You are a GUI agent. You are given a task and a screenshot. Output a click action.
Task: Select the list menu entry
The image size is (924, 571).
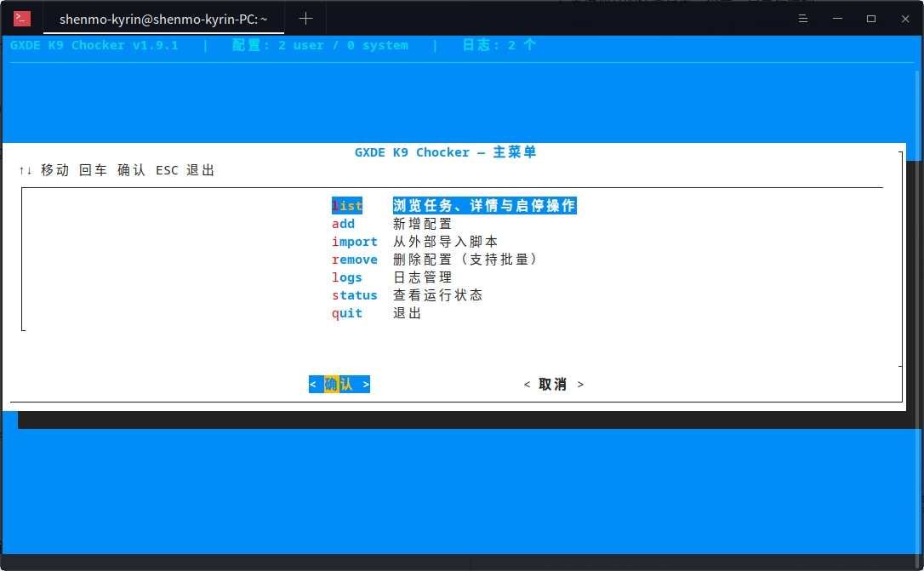pyautogui.click(x=347, y=206)
